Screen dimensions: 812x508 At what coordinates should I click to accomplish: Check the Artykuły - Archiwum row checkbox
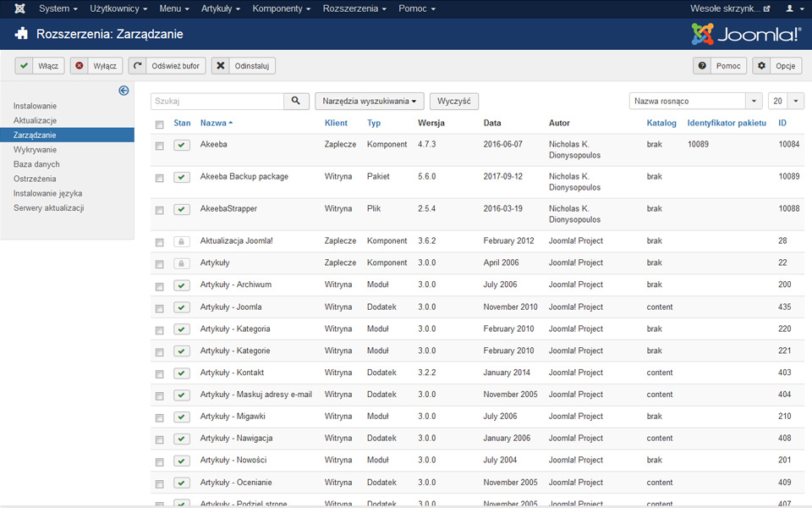160,287
